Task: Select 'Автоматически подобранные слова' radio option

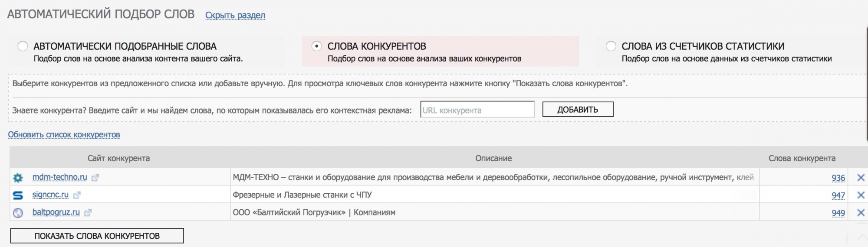Action: point(23,46)
